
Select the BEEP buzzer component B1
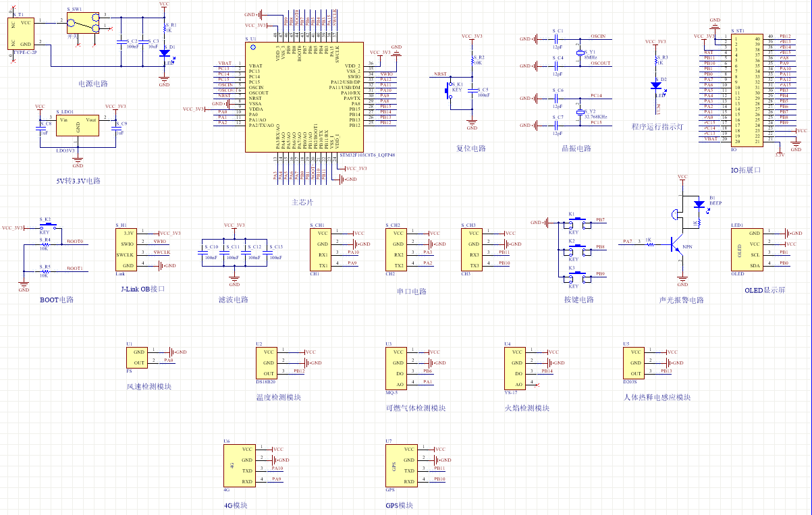(x=699, y=203)
